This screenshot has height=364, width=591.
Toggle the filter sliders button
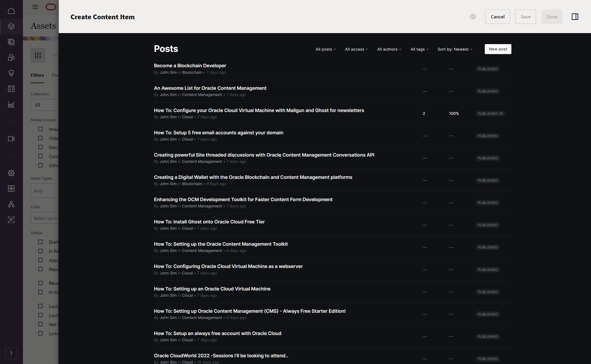point(38,55)
